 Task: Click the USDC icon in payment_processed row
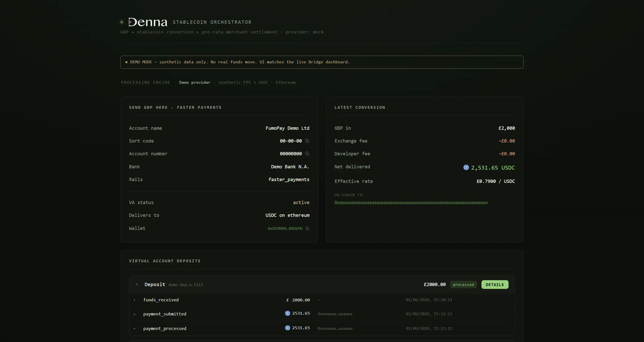click(x=287, y=328)
